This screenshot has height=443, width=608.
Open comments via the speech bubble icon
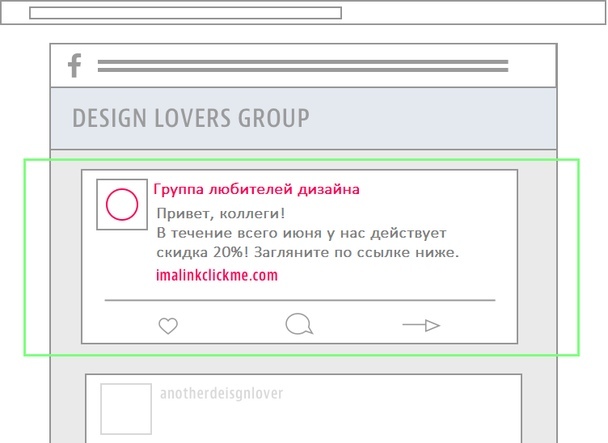click(x=299, y=324)
